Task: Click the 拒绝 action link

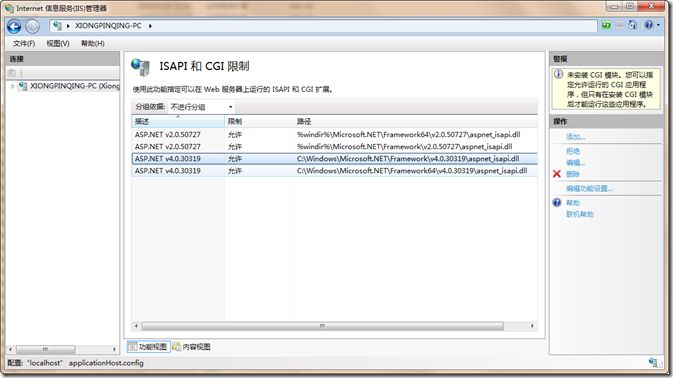Action: pos(573,151)
